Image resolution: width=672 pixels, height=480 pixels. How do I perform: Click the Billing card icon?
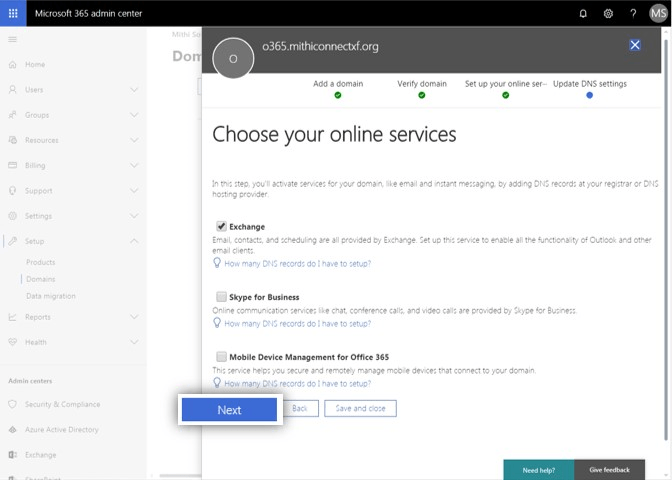pos(12,165)
